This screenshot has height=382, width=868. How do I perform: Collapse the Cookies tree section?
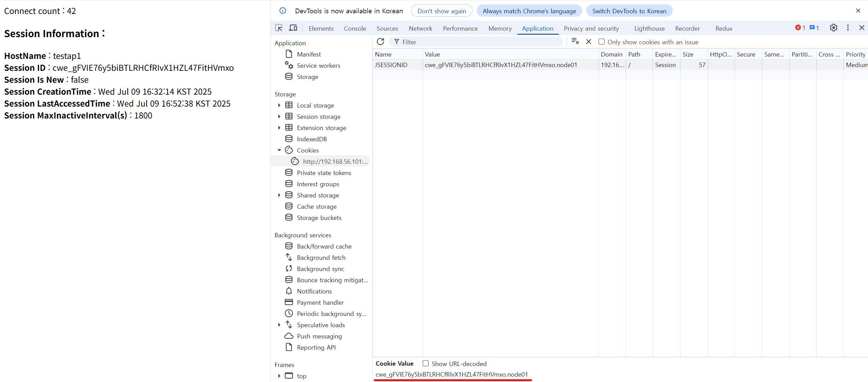click(279, 150)
